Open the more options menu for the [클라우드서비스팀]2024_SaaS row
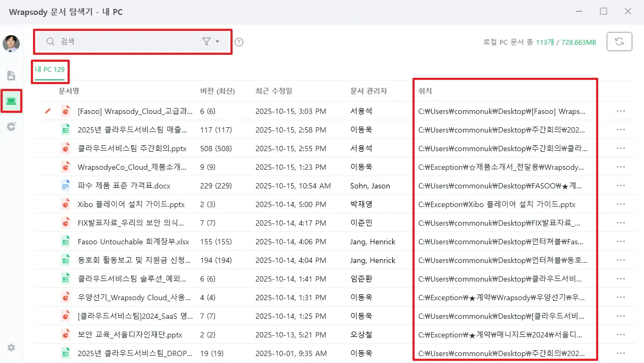Viewport: 644px width, 363px height. [x=620, y=316]
